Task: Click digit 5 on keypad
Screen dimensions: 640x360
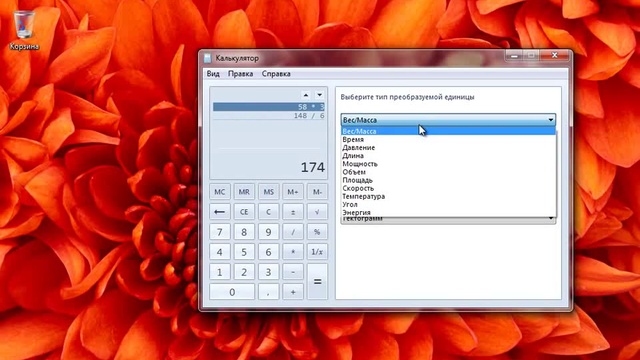Action: click(244, 252)
